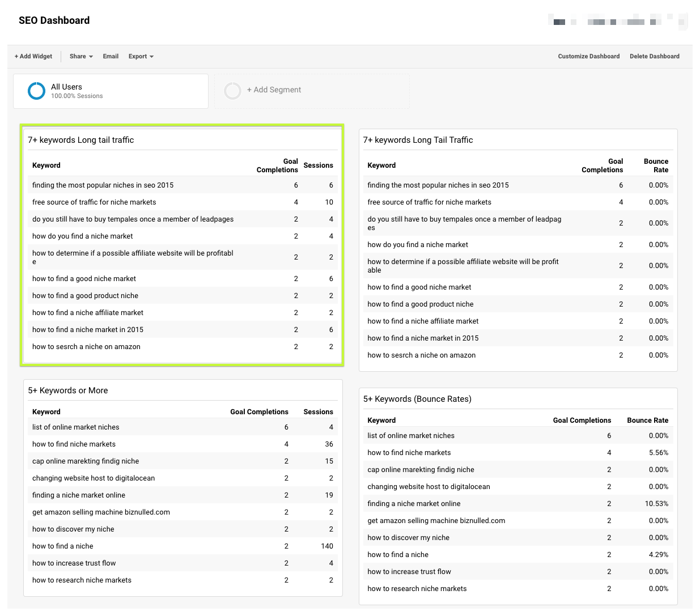Image resolution: width=700 pixels, height=616 pixels.
Task: Click Delete Dashboard
Action: click(655, 56)
